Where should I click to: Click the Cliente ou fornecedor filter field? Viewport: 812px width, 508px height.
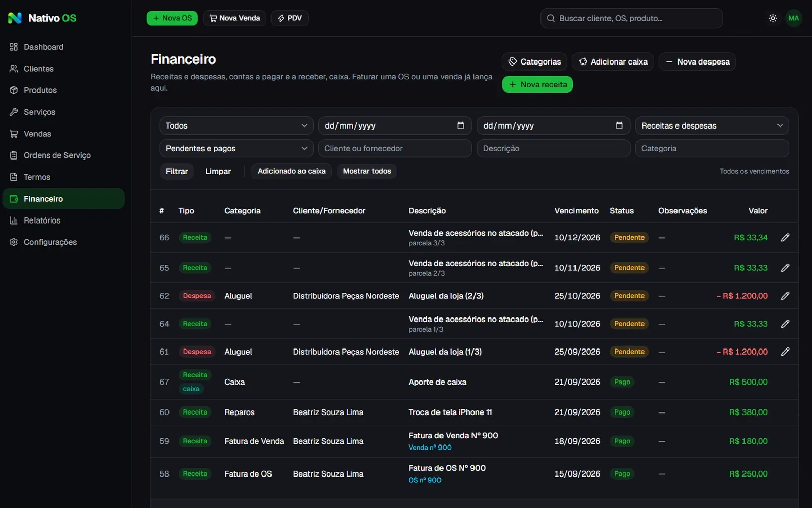click(395, 148)
